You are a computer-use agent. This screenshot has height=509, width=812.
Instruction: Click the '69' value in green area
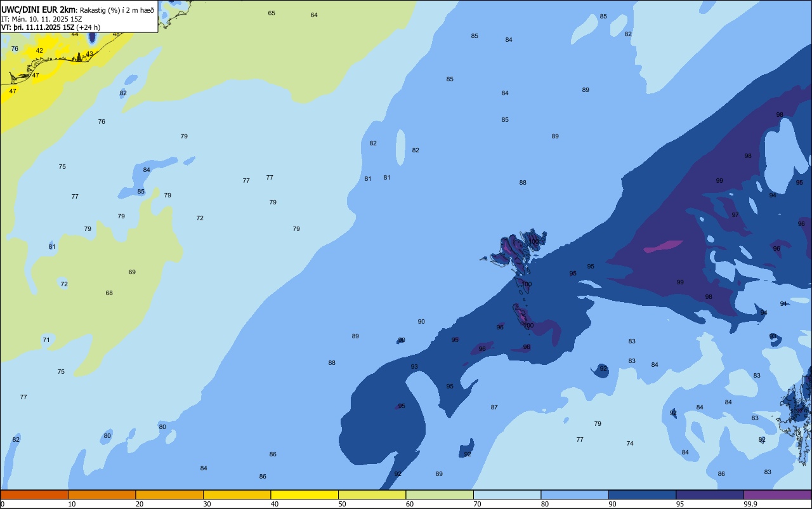(132, 272)
